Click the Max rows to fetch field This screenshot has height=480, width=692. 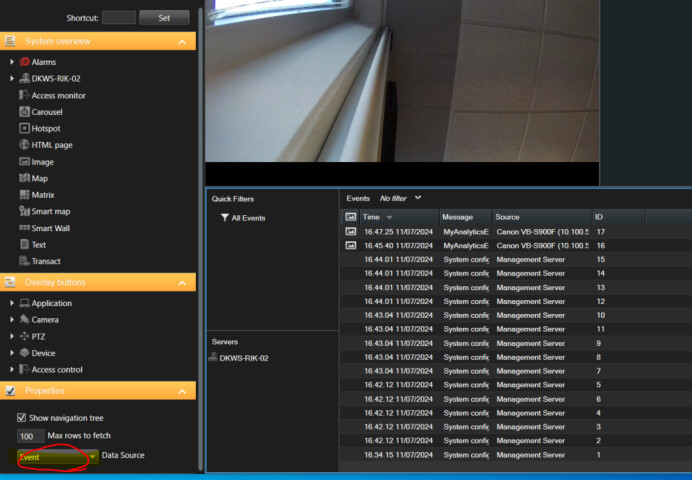coord(30,437)
